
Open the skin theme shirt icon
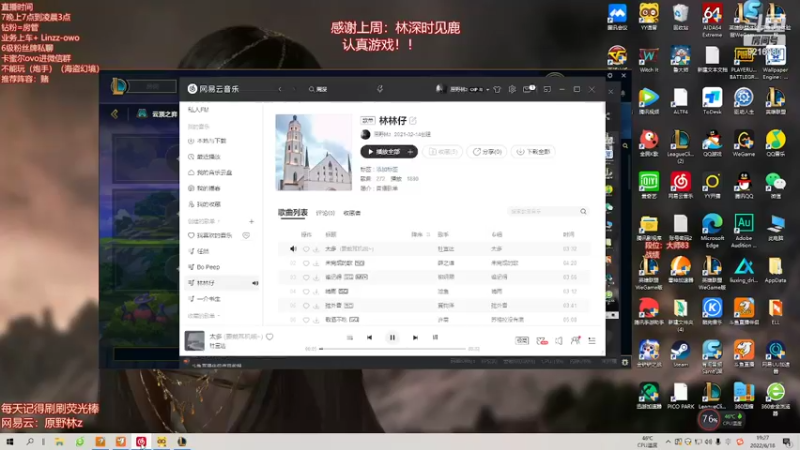coord(497,89)
